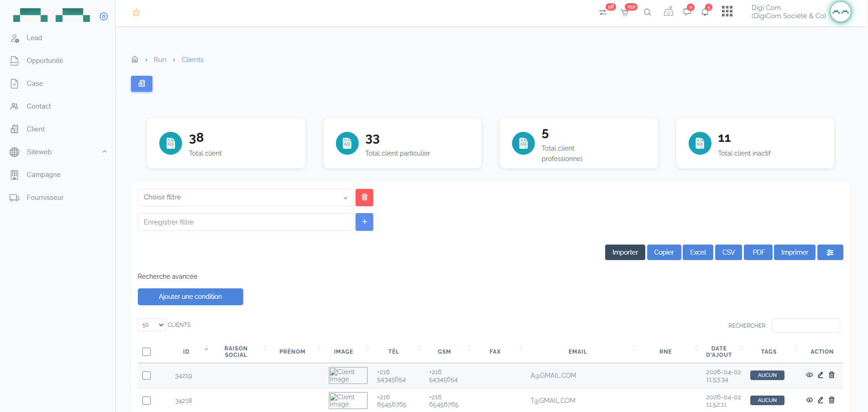Click the Importer button

click(x=625, y=252)
